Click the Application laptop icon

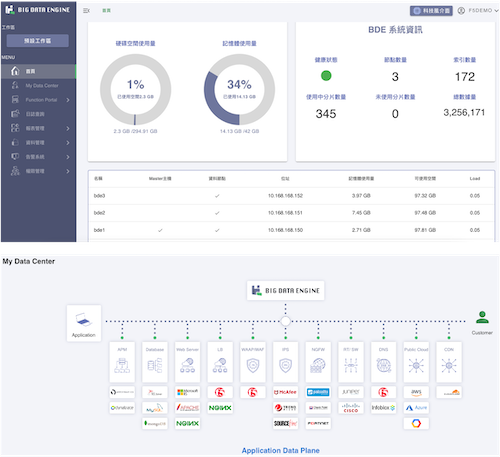(x=84, y=320)
